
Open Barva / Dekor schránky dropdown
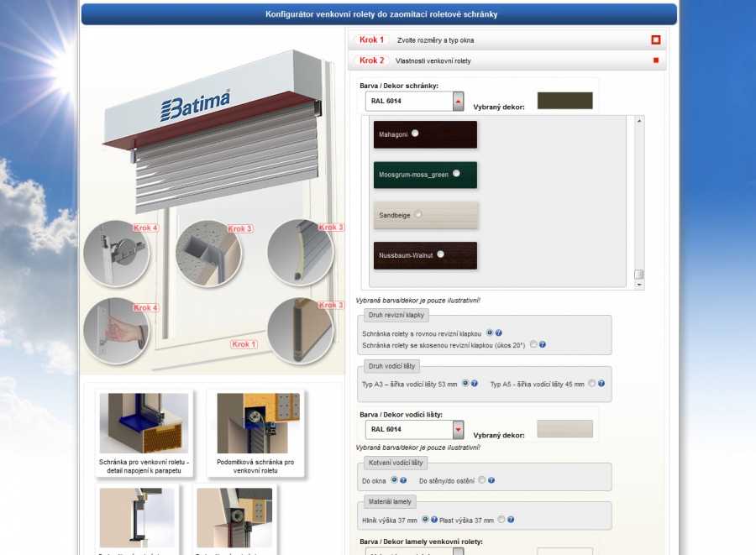click(x=458, y=102)
